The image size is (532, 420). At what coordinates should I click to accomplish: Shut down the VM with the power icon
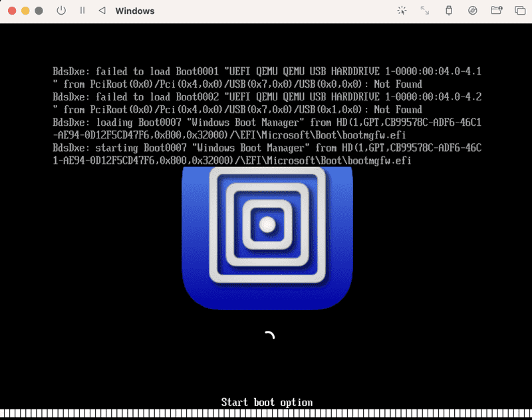(x=61, y=11)
